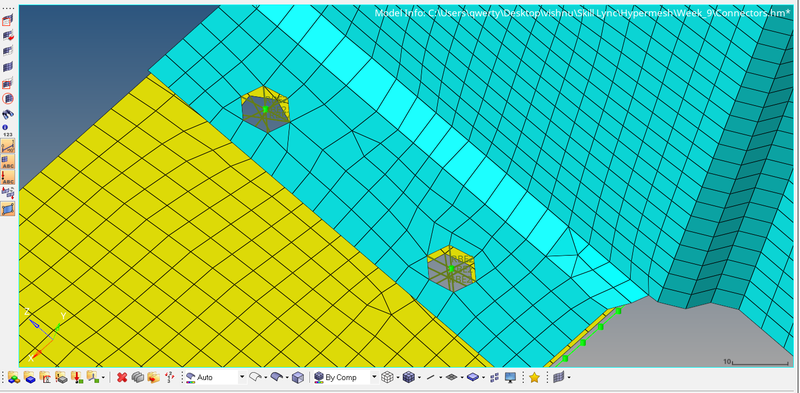
Task: Click the binoculars find icon
Action: coord(8,114)
